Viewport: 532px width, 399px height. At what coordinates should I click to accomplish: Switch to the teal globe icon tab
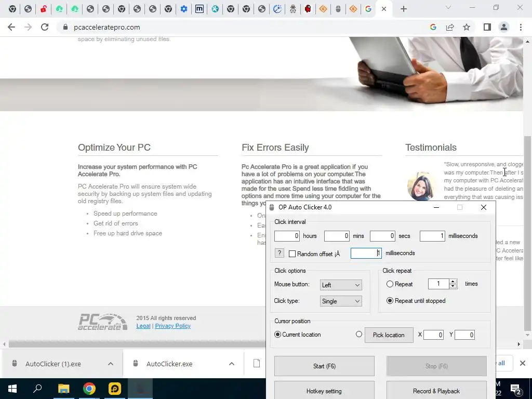(x=215, y=9)
